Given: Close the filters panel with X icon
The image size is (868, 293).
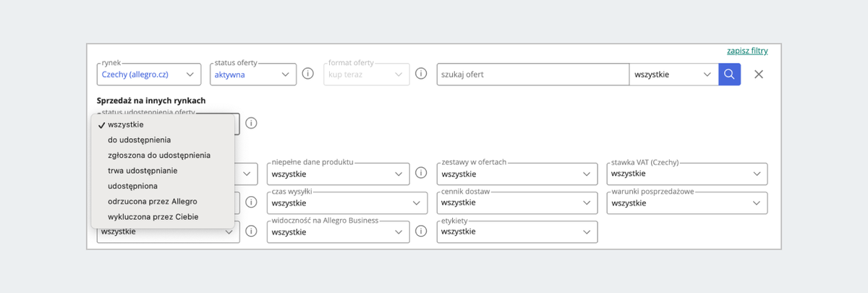Looking at the screenshot, I should (x=759, y=75).
